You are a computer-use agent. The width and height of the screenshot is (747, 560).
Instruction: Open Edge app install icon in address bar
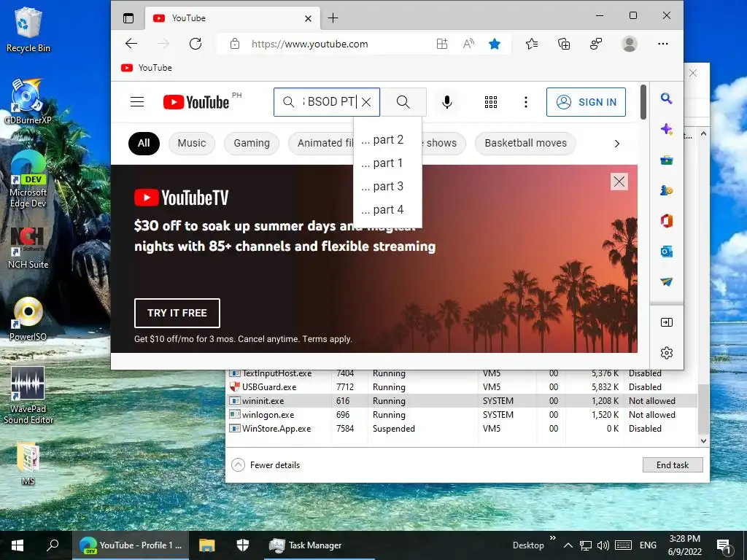[442, 44]
